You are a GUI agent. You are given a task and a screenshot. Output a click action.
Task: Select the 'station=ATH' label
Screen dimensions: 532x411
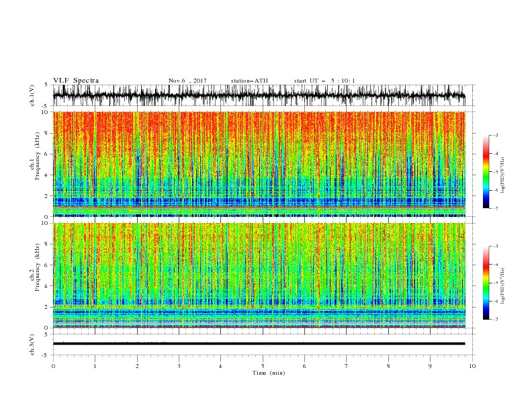pos(249,81)
